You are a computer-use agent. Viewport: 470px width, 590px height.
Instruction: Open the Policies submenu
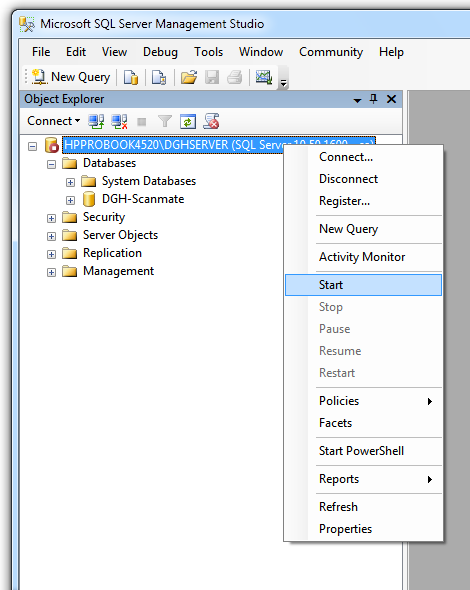pyautogui.click(x=364, y=401)
